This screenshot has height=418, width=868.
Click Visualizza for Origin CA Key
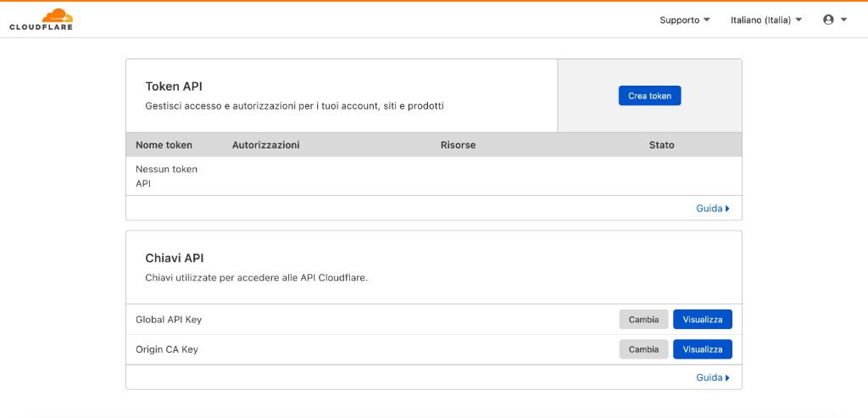click(703, 349)
